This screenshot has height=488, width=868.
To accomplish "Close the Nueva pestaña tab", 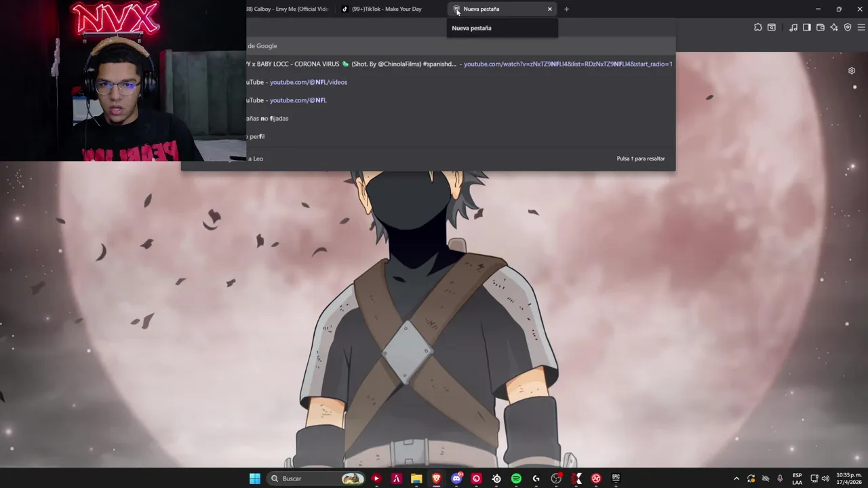I will click(x=549, y=9).
